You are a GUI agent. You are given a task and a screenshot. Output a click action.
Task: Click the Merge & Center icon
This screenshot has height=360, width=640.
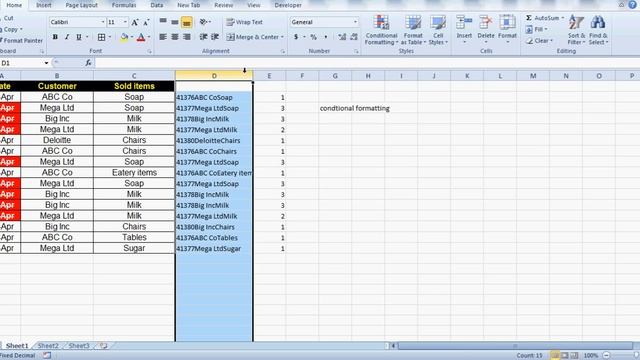tap(231, 37)
